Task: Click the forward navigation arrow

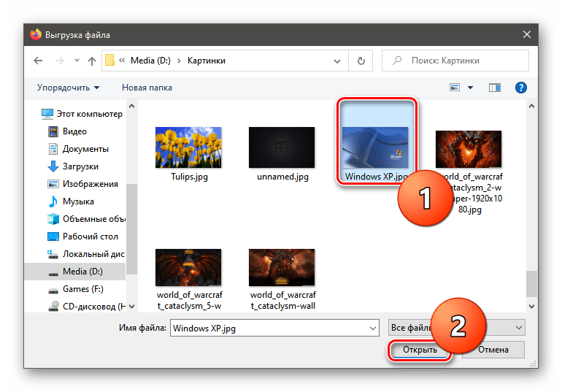Action: point(60,61)
